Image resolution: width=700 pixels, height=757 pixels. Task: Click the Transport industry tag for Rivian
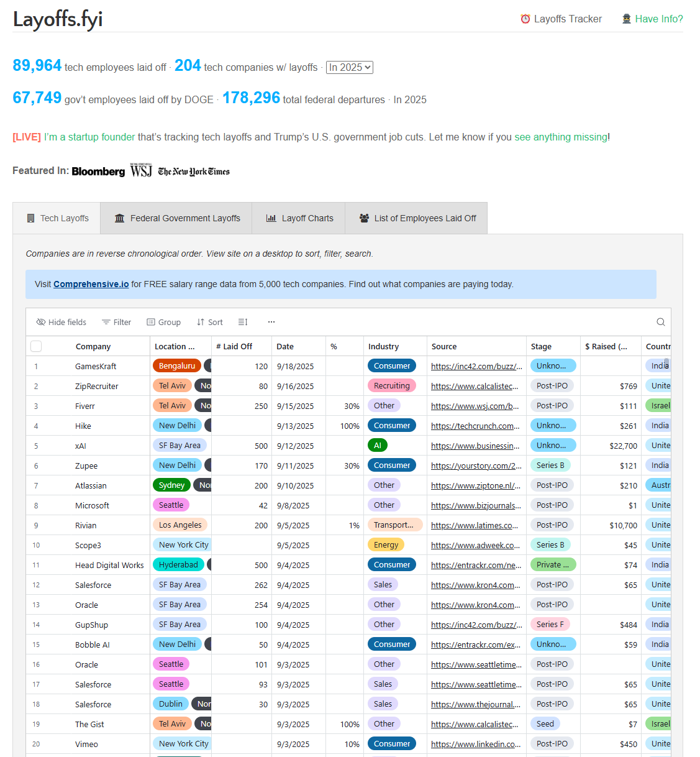tap(395, 525)
